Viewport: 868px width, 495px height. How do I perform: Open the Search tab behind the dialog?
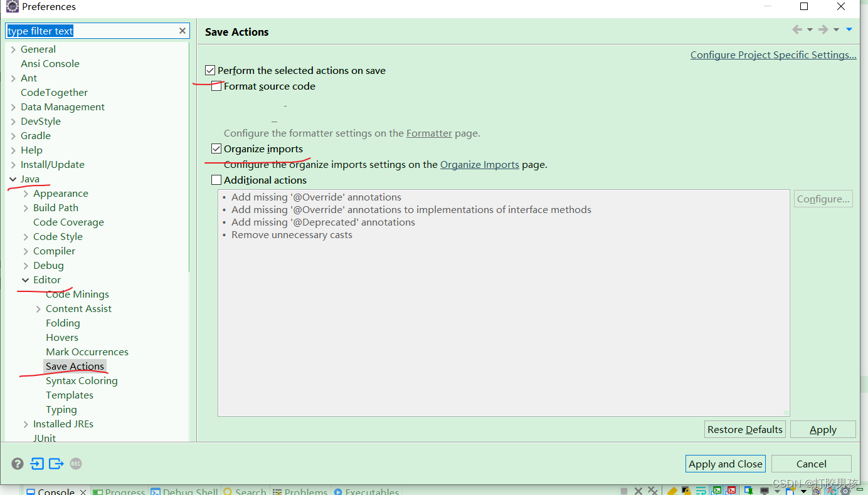coord(245,491)
